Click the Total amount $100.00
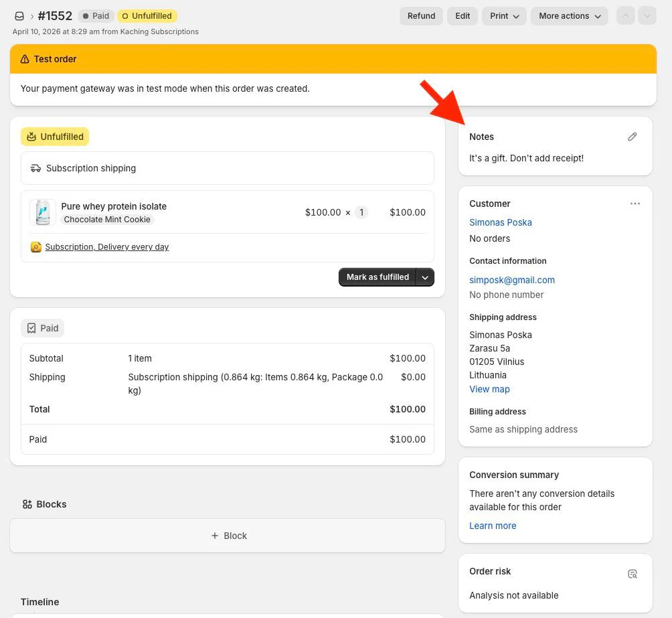Image resolution: width=672 pixels, height=618 pixels. pyautogui.click(x=408, y=409)
